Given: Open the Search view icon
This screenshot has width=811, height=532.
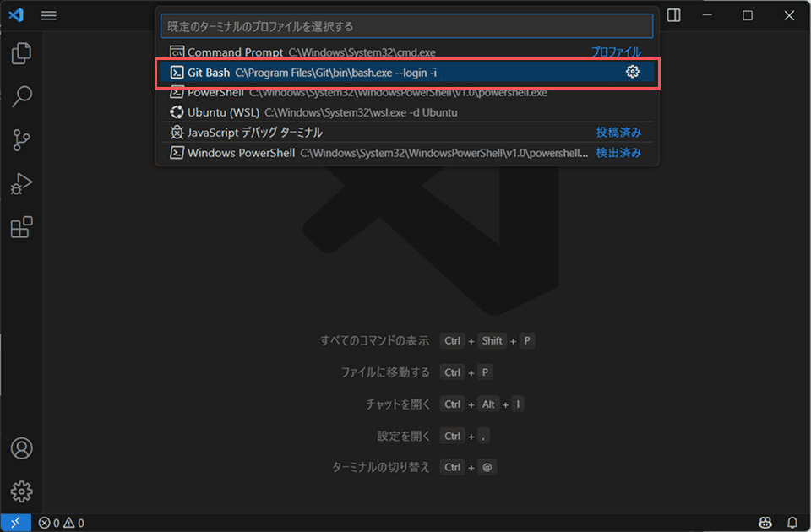Looking at the screenshot, I should pyautogui.click(x=21, y=96).
